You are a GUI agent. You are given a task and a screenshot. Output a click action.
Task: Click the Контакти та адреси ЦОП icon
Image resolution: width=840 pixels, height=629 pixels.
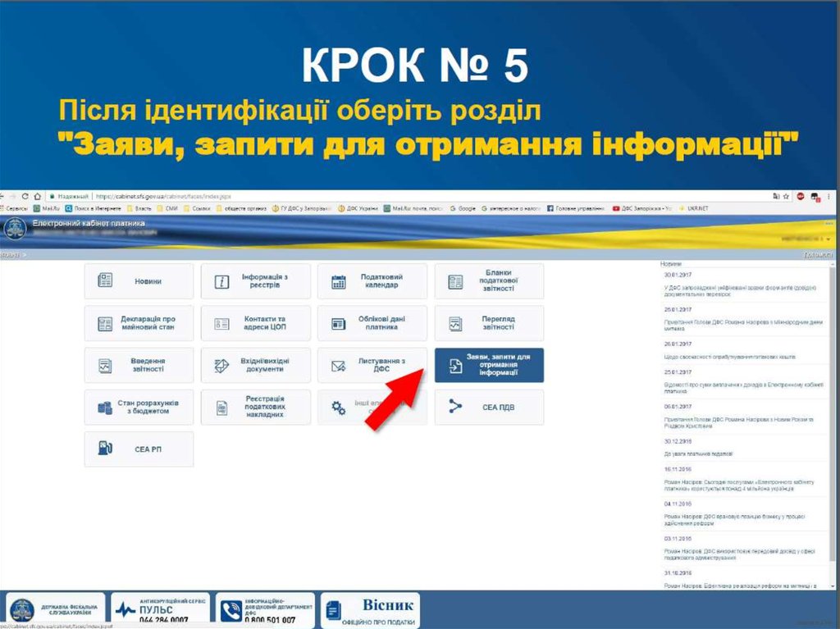tap(221, 324)
